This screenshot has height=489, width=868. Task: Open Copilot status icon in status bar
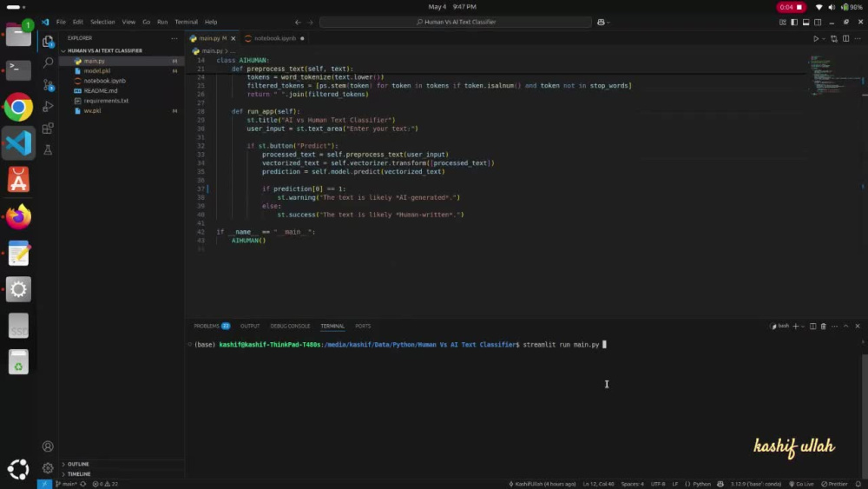[720, 484]
